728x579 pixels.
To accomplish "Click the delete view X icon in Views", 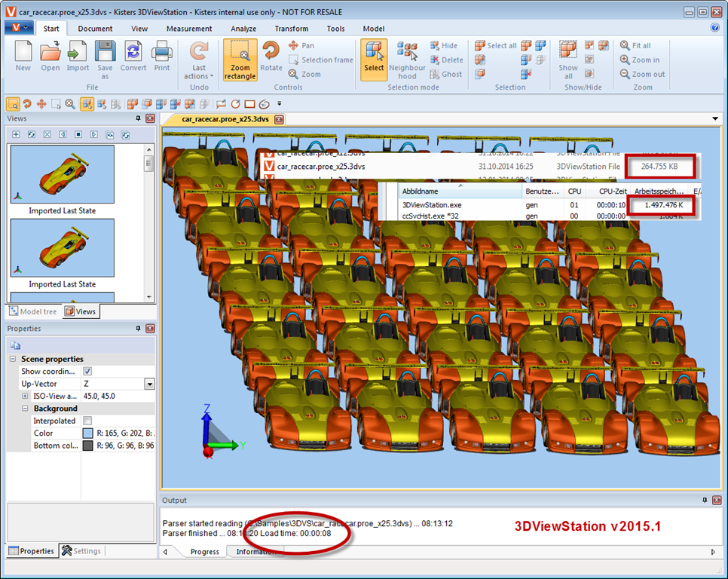I will [47, 135].
